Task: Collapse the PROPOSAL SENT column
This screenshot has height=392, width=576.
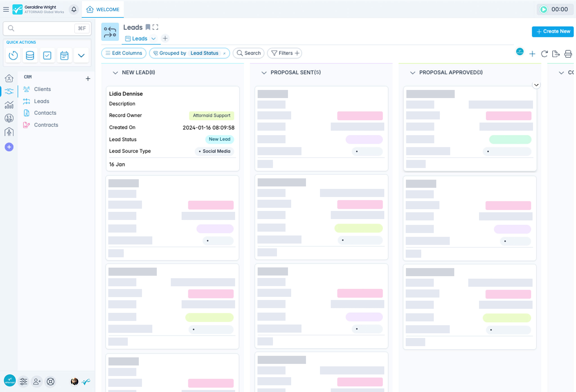Action: tap(264, 73)
